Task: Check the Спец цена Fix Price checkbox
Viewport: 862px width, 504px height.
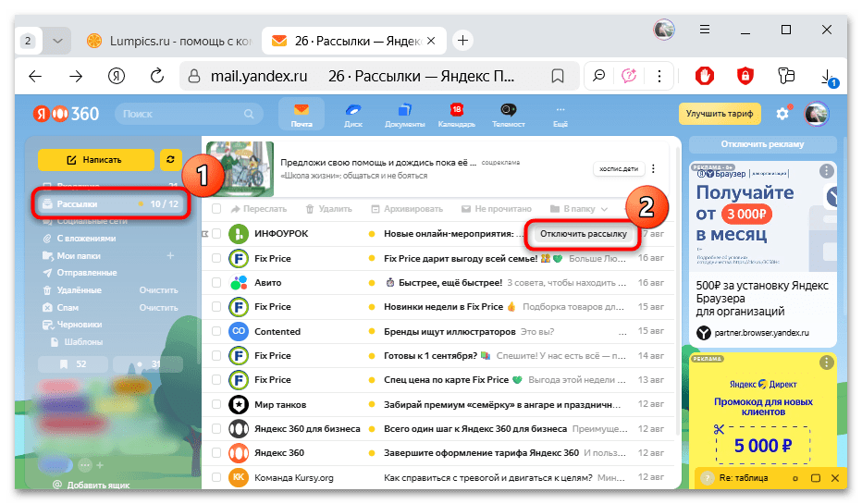Action: click(216, 380)
